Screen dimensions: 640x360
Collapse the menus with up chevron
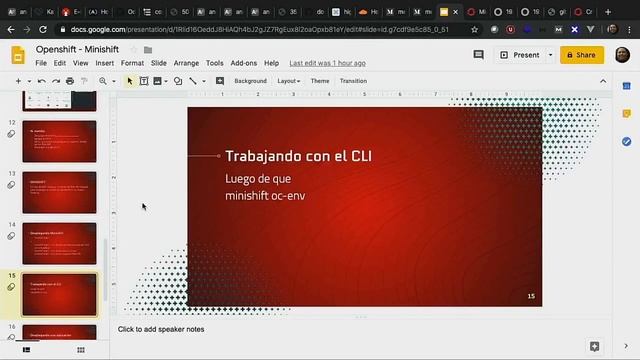(x=603, y=81)
